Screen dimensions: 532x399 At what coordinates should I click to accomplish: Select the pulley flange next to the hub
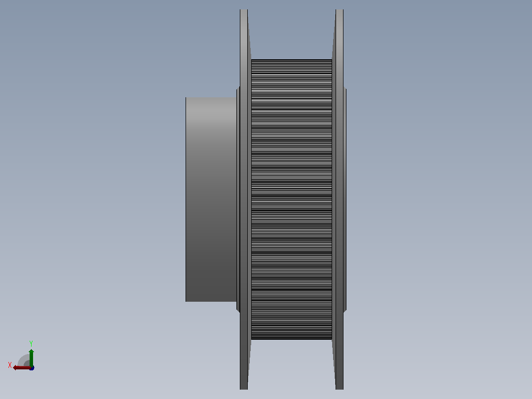click(x=244, y=199)
